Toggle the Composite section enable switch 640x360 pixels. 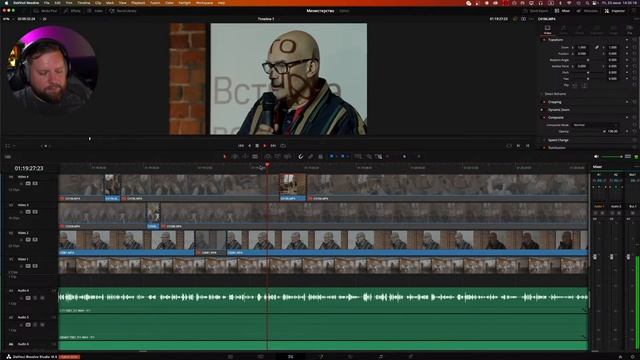tap(544, 118)
